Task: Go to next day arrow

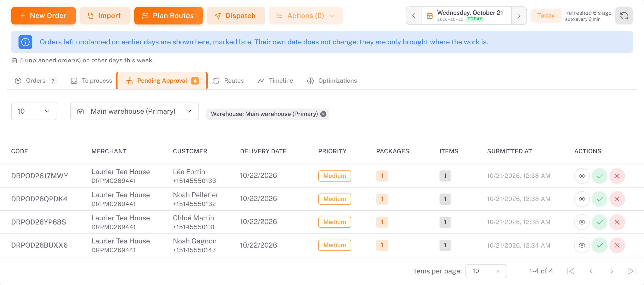Action: coord(519,16)
